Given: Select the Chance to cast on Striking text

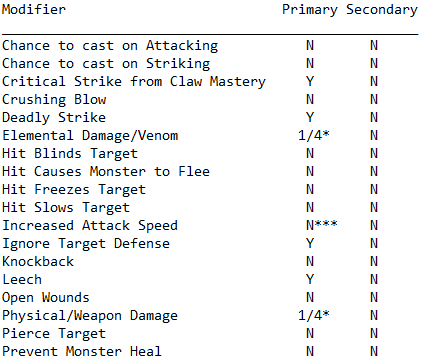Looking at the screenshot, I should [106, 63].
